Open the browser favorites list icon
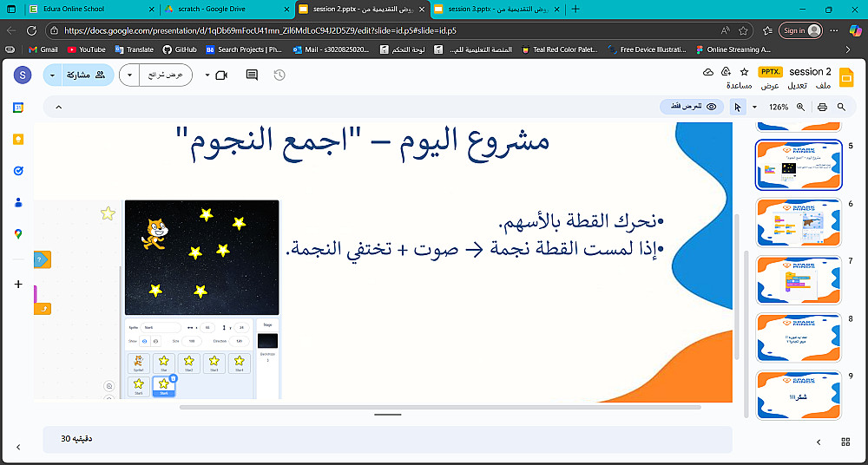 767,31
